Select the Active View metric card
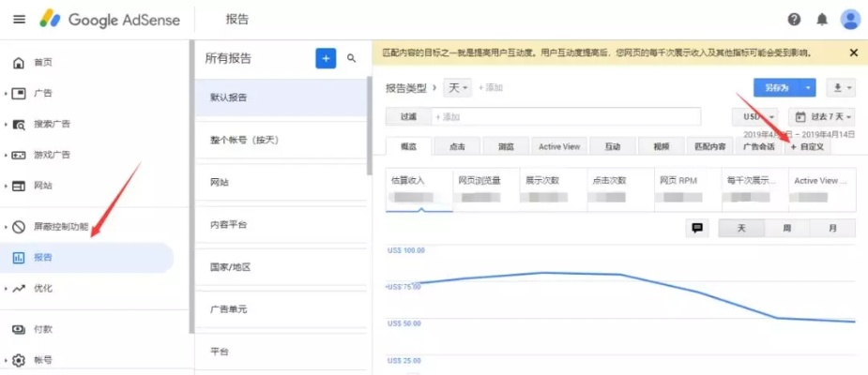This screenshot has width=868, height=375. 822,189
